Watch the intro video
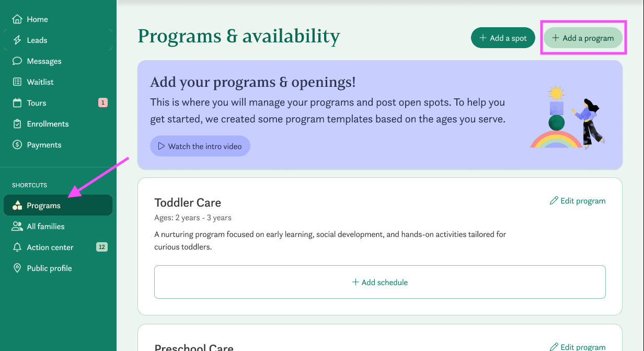The height and width of the screenshot is (351, 644). coord(200,146)
